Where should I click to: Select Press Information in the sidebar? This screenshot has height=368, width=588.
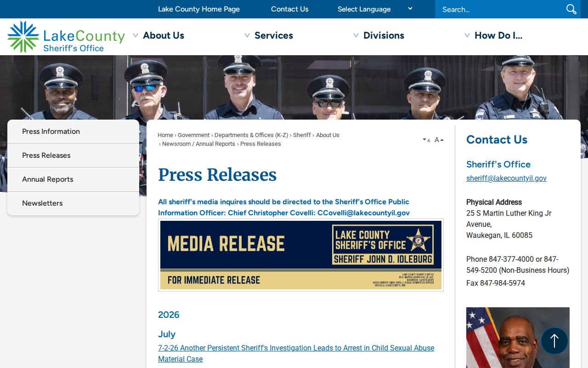click(x=73, y=132)
